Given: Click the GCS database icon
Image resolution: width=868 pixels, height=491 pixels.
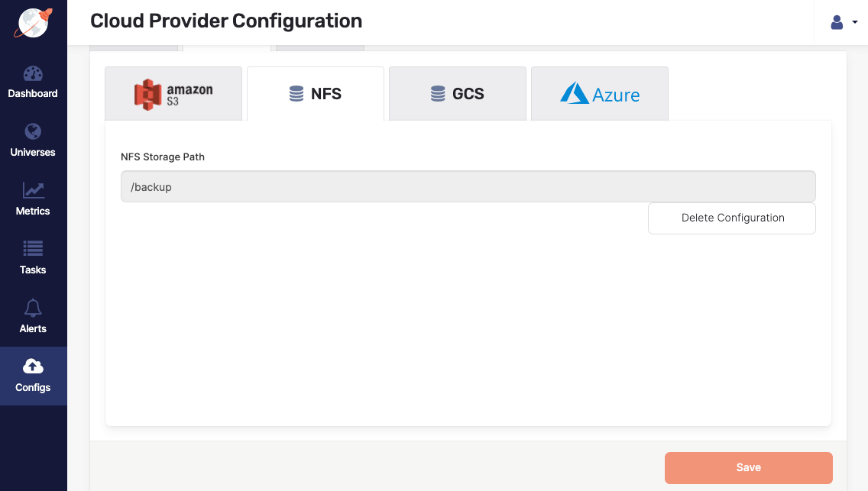Looking at the screenshot, I should (437, 93).
